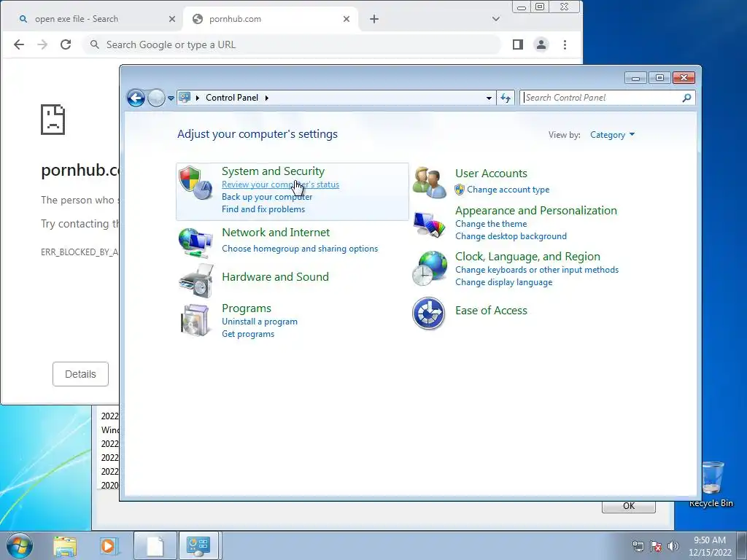This screenshot has width=747, height=560.
Task: Open Chrome's side panel icon
Action: [x=518, y=44]
